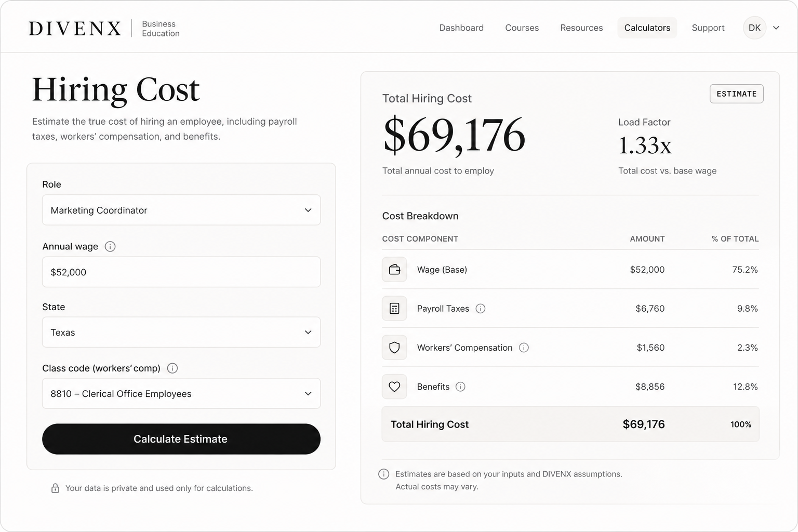This screenshot has height=532, width=798.
Task: Click the $8,856 benefits amount
Action: coord(650,387)
